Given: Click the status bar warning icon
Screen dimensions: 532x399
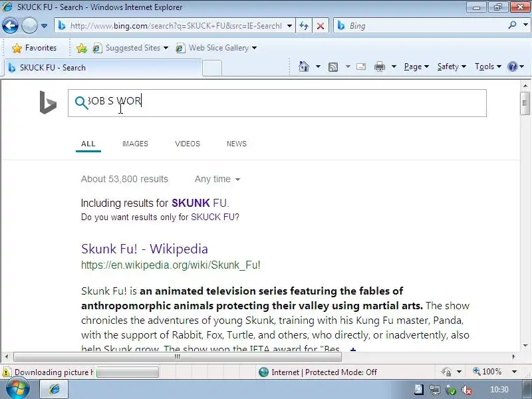Looking at the screenshot, I should 7,372.
